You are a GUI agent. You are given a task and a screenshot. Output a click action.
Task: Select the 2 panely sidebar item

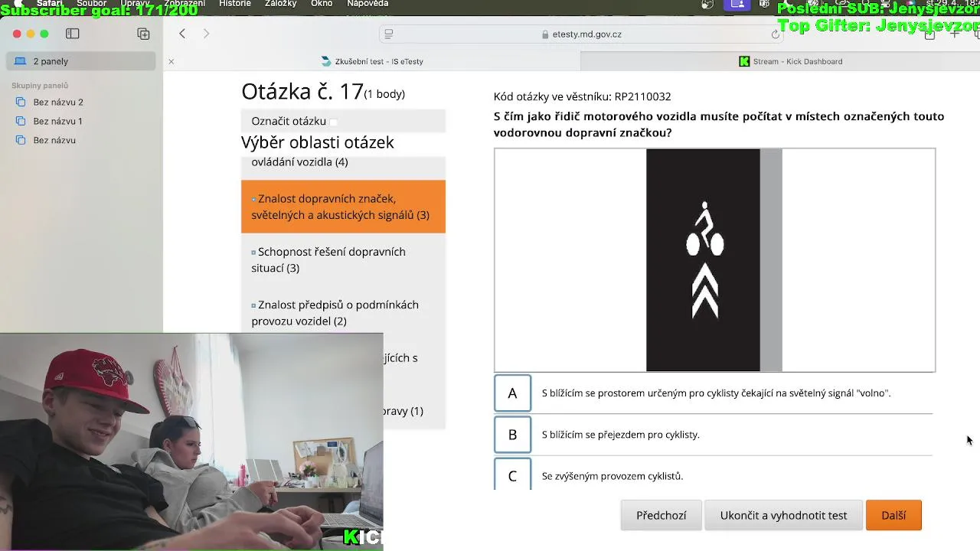click(81, 61)
